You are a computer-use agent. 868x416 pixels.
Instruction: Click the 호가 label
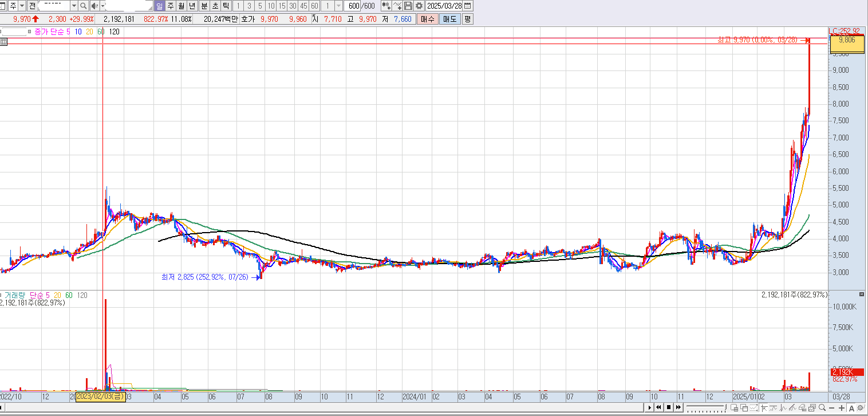coord(247,19)
